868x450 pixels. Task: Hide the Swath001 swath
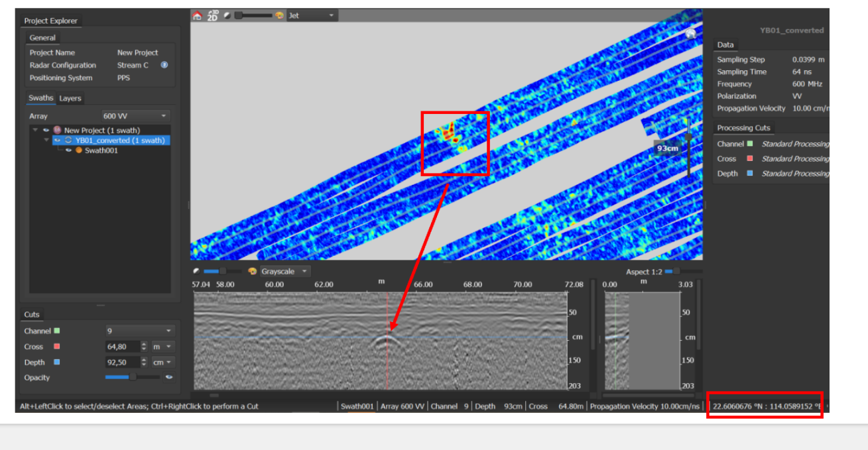click(x=68, y=150)
